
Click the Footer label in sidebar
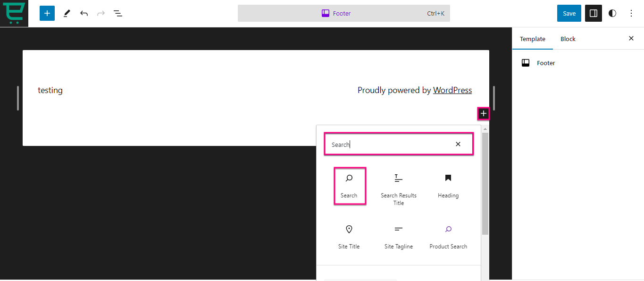pos(546,63)
